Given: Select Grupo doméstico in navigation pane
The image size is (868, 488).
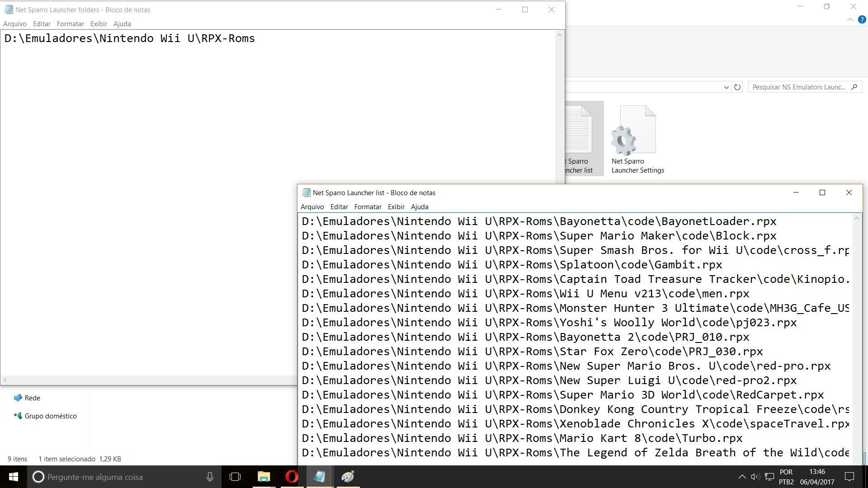Looking at the screenshot, I should [45, 416].
